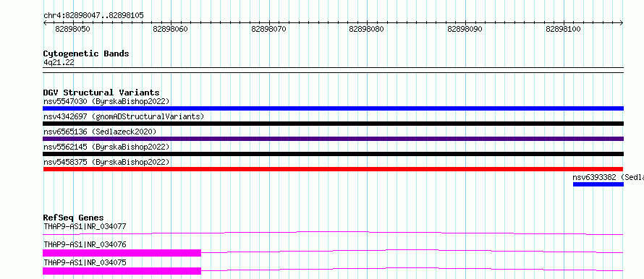Click the DGV Structural Variants track title

pyautogui.click(x=101, y=93)
